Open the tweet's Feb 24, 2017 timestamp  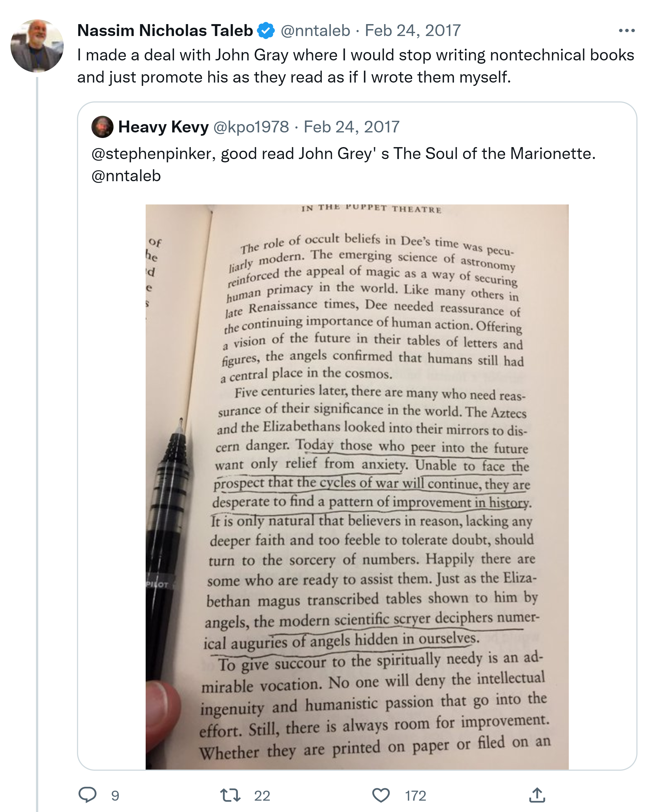coord(413,30)
